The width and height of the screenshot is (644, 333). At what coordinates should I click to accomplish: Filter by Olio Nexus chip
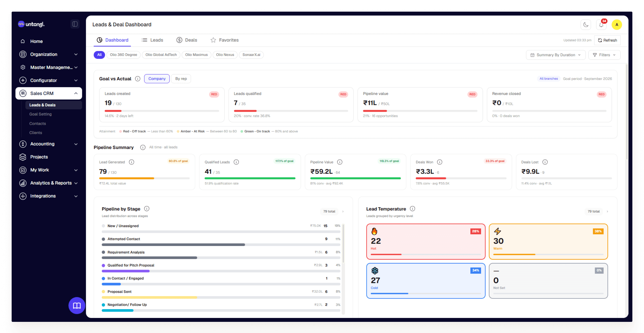click(x=225, y=55)
